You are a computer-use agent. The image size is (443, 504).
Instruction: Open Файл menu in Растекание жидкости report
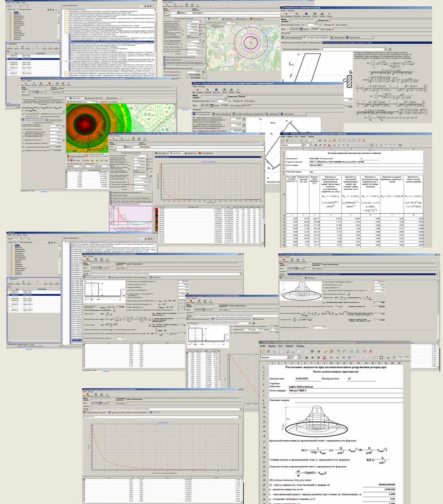tap(262, 346)
